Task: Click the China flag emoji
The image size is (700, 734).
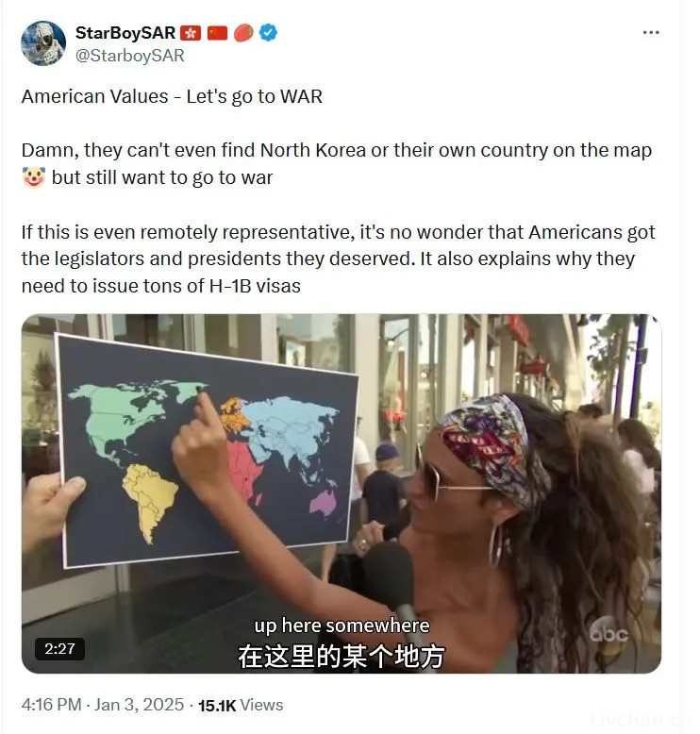Action: click(217, 33)
